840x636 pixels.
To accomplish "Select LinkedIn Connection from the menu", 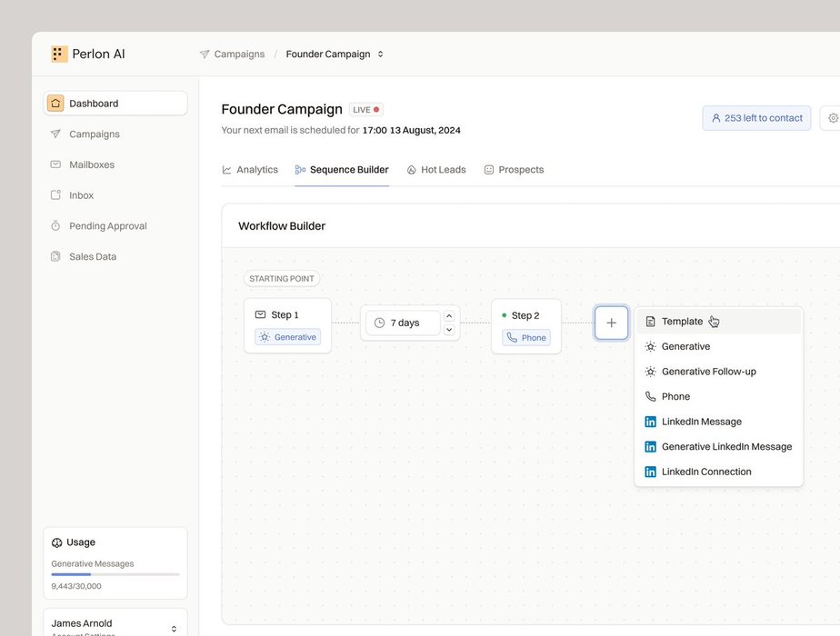I will (705, 472).
